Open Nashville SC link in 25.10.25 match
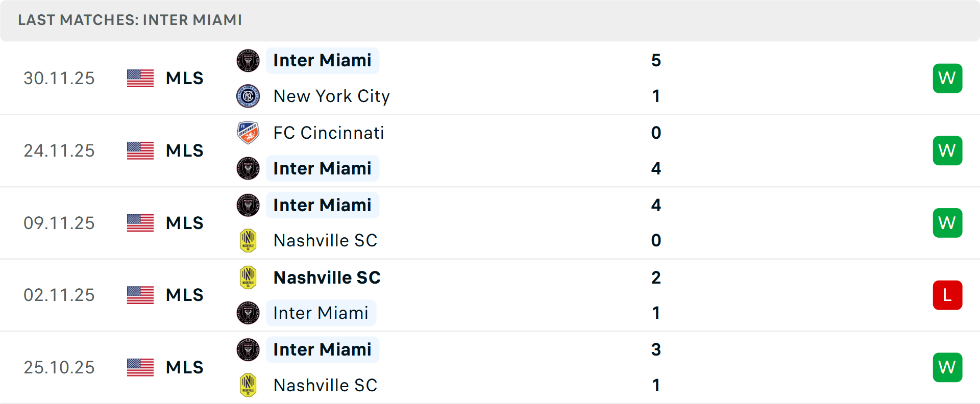Screen dimensions: 980x404 [x=325, y=385]
